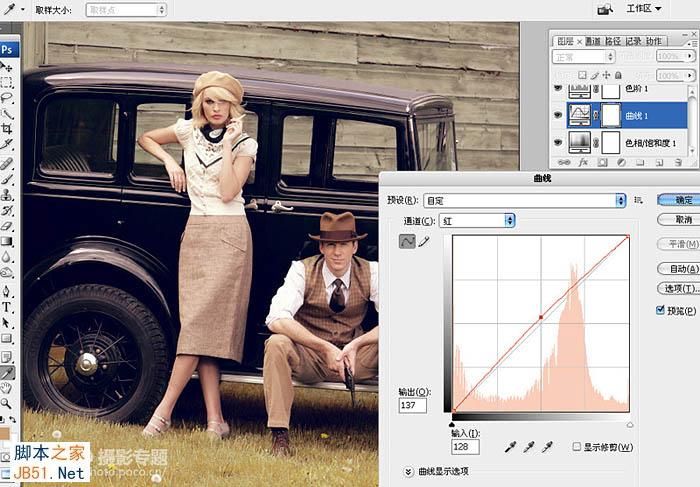
Task: Switch to the 动作 tab
Action: point(654,41)
